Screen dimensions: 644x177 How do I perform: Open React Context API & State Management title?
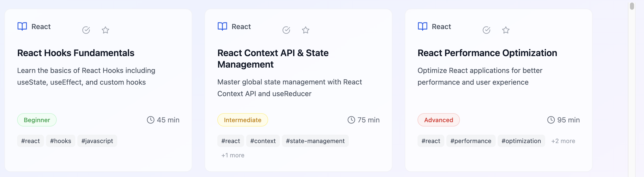273,59
